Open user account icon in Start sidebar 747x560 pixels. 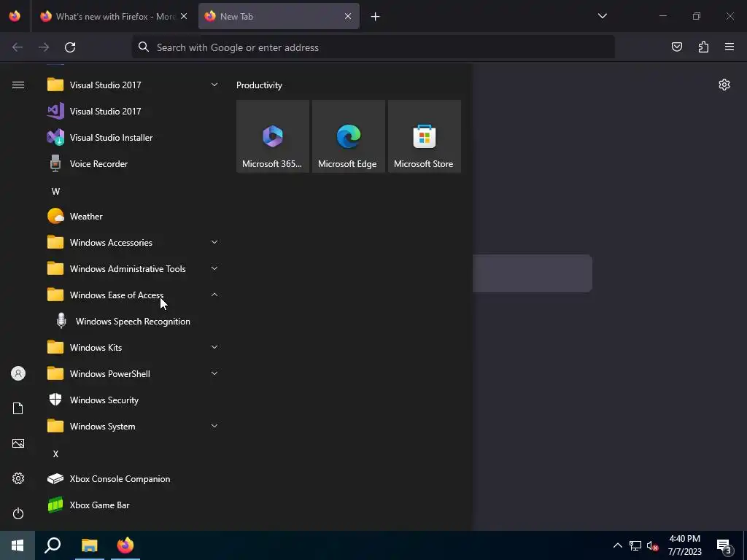click(18, 373)
